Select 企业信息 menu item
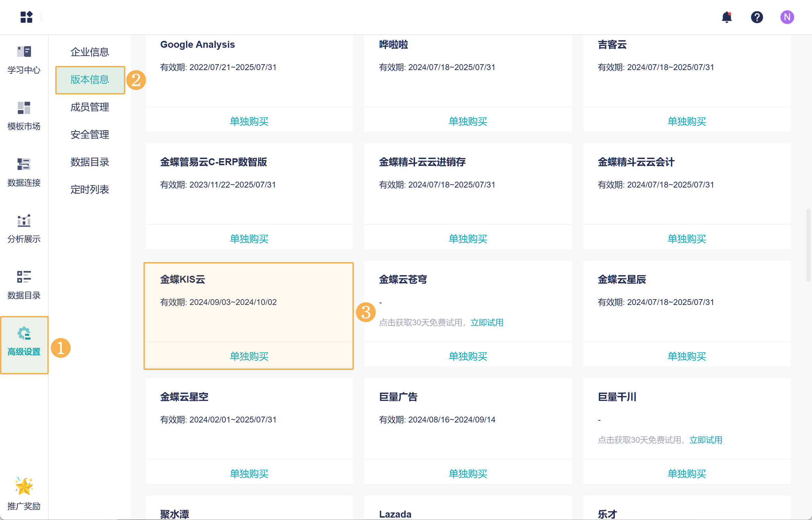The image size is (812, 520). [90, 52]
